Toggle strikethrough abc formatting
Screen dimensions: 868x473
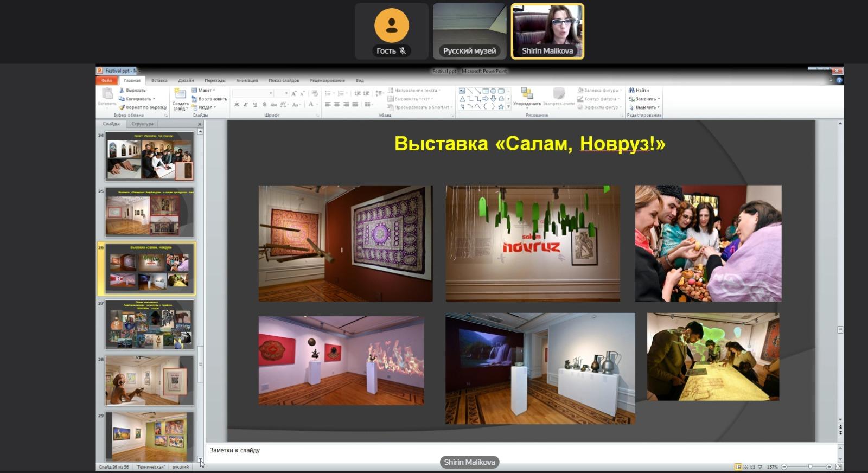point(273,104)
